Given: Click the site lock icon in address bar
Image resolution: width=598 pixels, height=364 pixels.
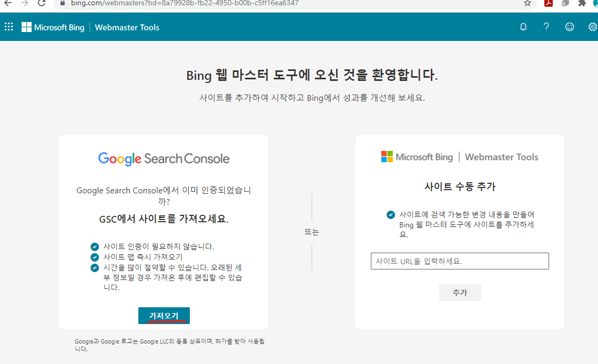Looking at the screenshot, I should pos(63,3).
